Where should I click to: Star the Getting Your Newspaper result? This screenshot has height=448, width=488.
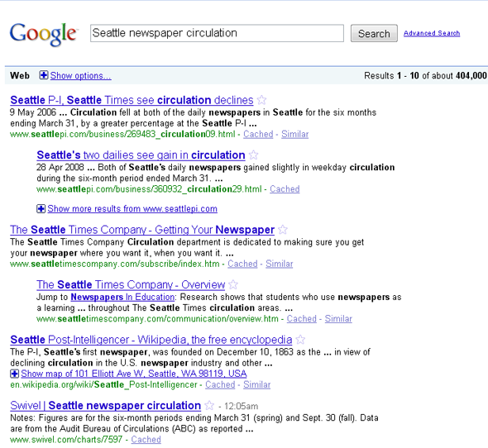pyautogui.click(x=283, y=230)
